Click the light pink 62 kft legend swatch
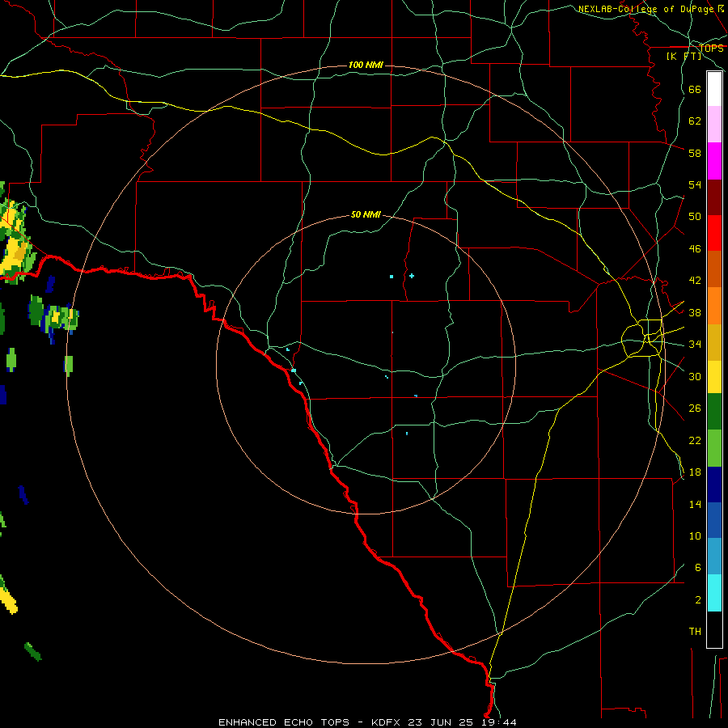This screenshot has width=728, height=728. (x=714, y=124)
